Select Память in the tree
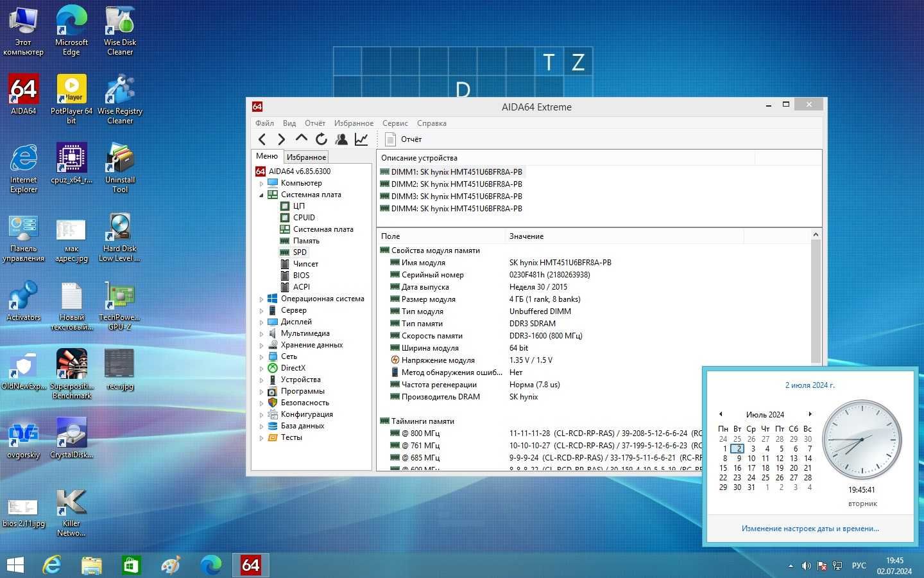The width and height of the screenshot is (924, 578). click(306, 241)
